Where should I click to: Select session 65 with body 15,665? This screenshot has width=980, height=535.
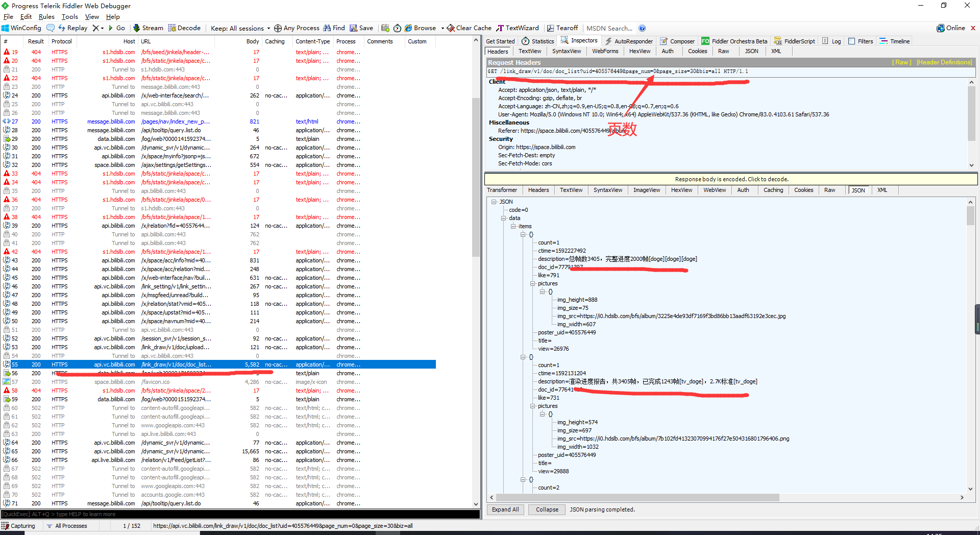pyautogui.click(x=218, y=451)
